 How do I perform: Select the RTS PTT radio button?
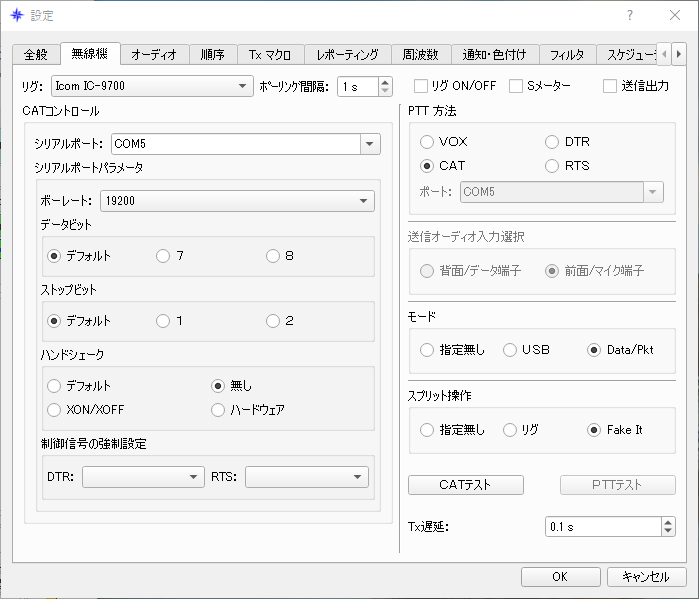tap(552, 166)
